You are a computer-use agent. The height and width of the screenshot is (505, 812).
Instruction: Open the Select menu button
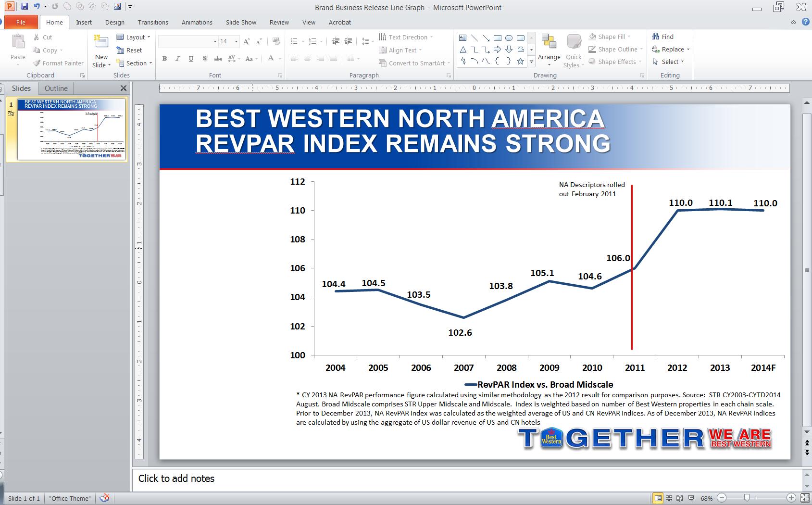pyautogui.click(x=668, y=62)
